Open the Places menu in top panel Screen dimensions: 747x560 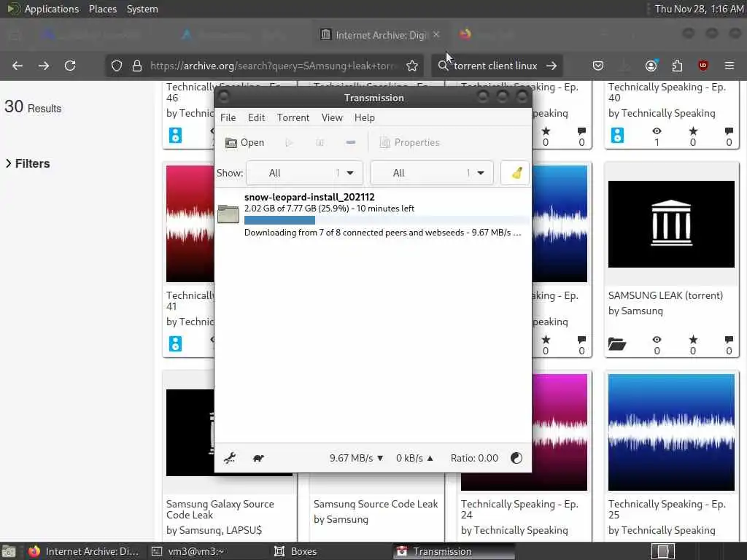pos(103,9)
